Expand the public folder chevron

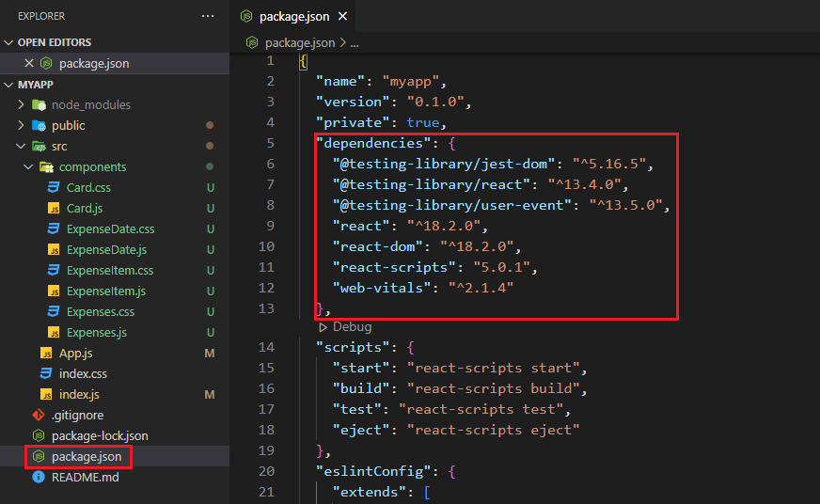21,125
